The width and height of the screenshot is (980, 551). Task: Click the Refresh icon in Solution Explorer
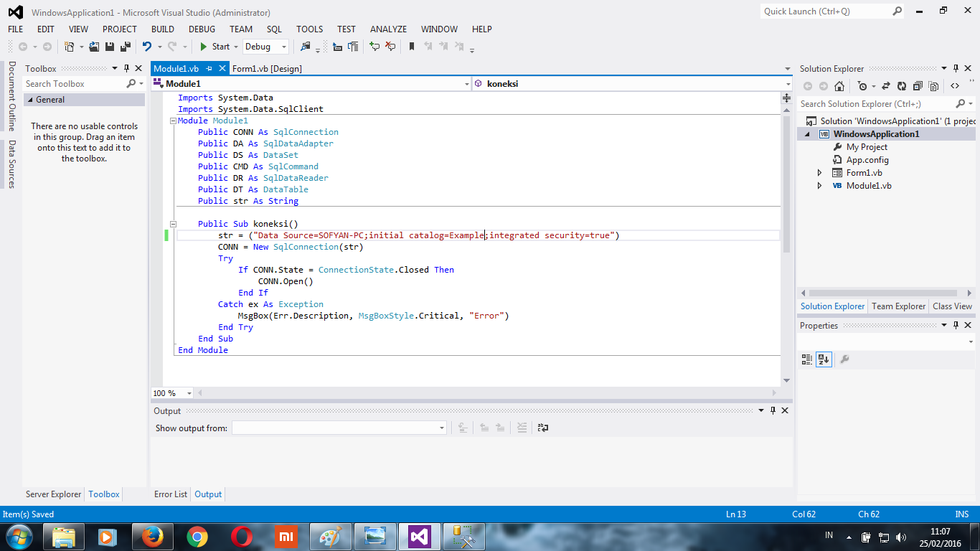[x=901, y=86]
